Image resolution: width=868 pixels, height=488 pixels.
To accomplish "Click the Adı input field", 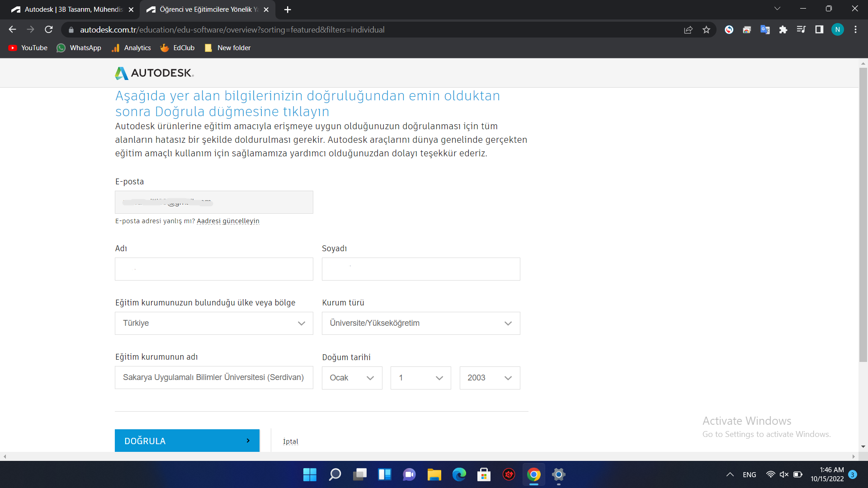I will 214,269.
